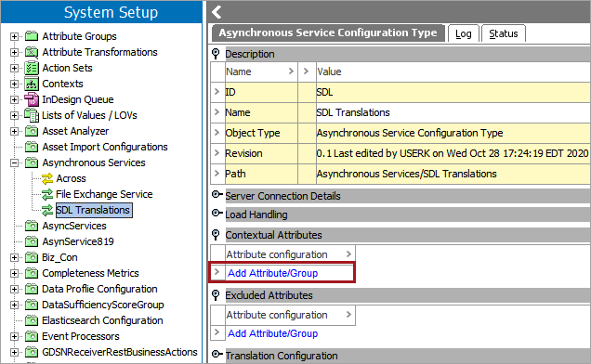Expand the Event Processors tree node
Image resolution: width=591 pixels, height=364 pixels.
coord(14,336)
